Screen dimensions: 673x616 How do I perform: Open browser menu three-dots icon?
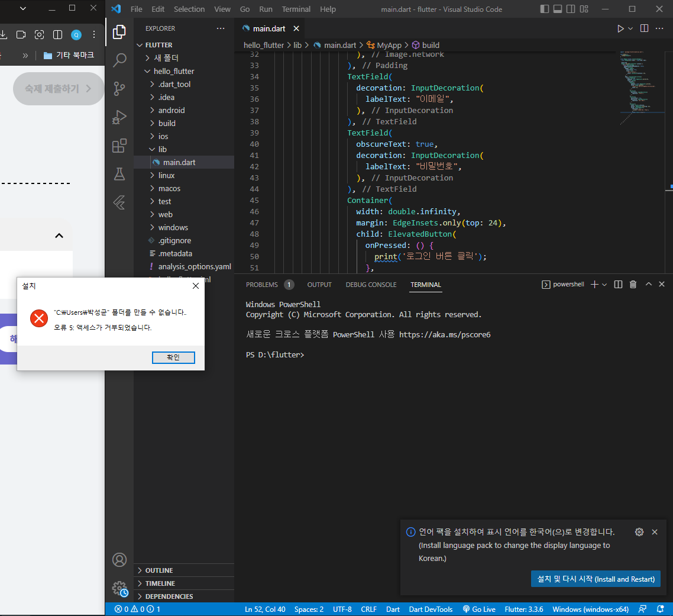click(94, 35)
